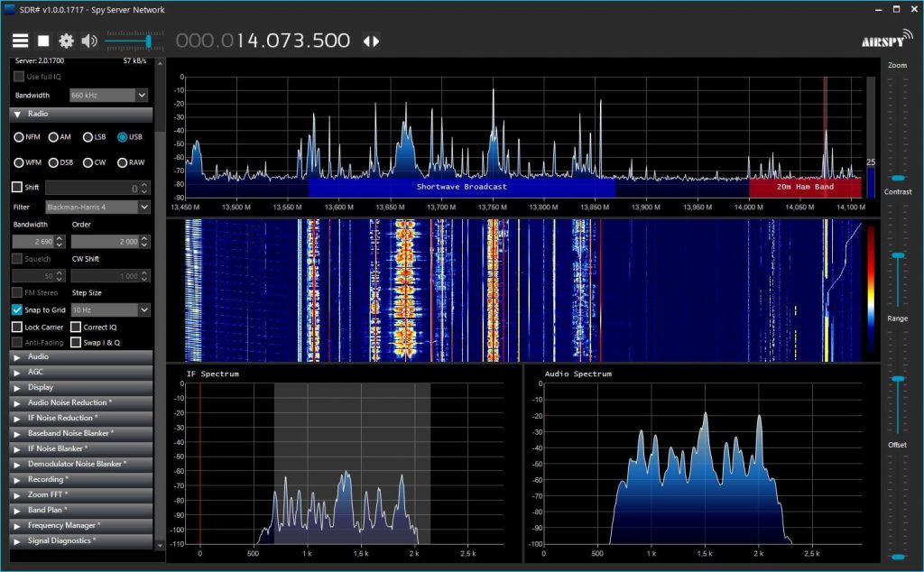Open the Bandwidth dropdown showing 660 kHz
The width and height of the screenshot is (924, 572).
[108, 95]
